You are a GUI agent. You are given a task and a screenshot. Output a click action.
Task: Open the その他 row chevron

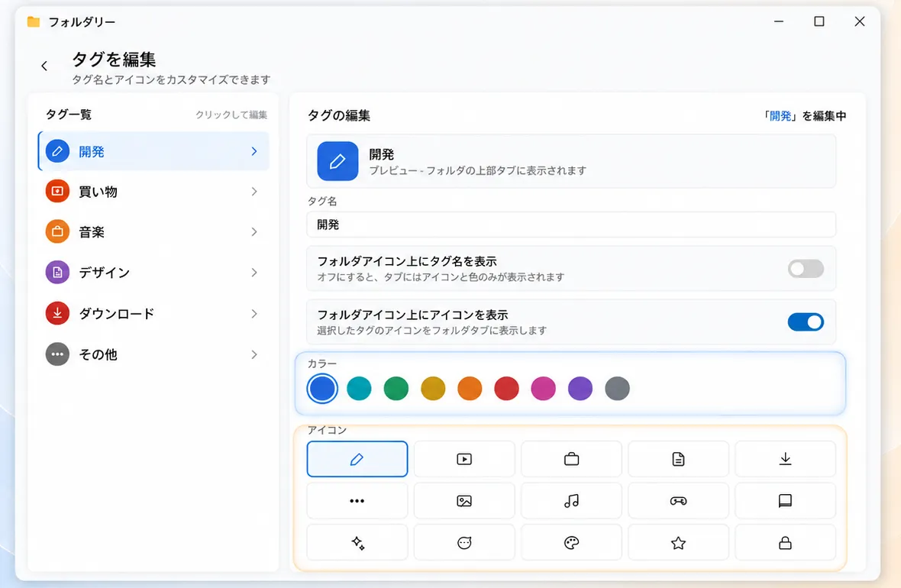click(254, 354)
